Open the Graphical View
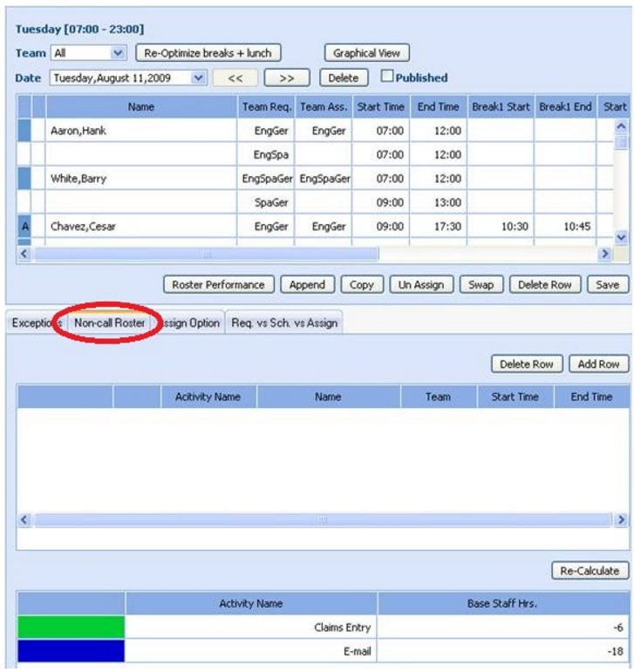Screen dimensions: 634x672 tap(366, 53)
